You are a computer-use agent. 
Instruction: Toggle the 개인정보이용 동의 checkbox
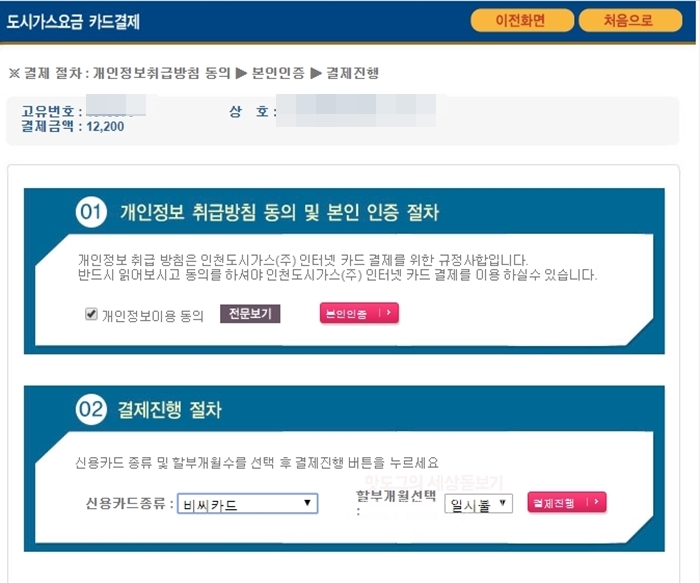pos(91,314)
